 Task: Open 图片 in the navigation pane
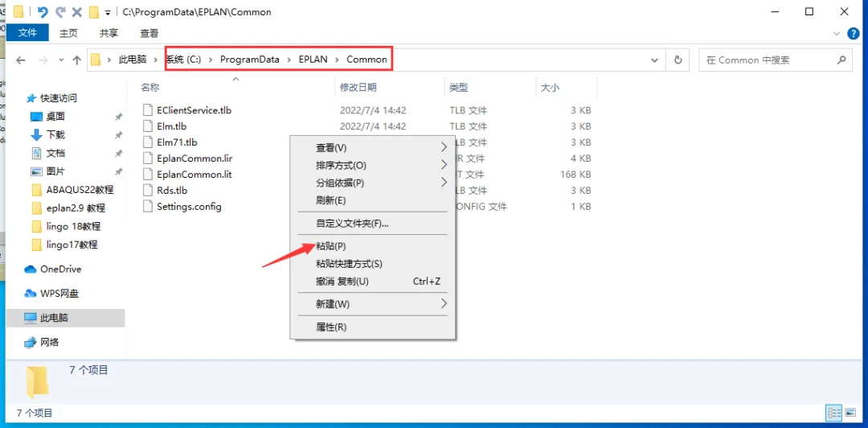pyautogui.click(x=55, y=171)
